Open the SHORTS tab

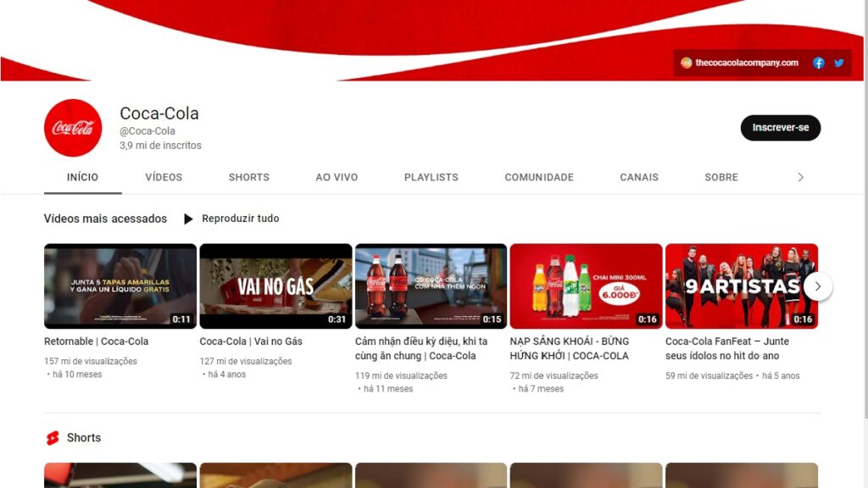click(249, 178)
